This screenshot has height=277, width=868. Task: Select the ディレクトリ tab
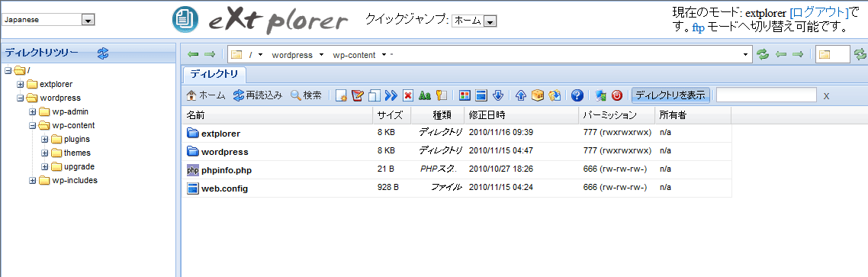tap(214, 74)
